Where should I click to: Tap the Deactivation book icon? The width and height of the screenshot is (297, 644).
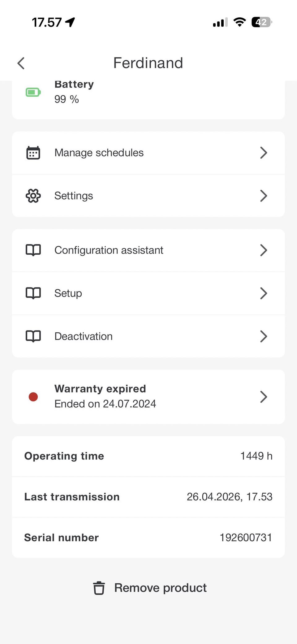(x=33, y=336)
